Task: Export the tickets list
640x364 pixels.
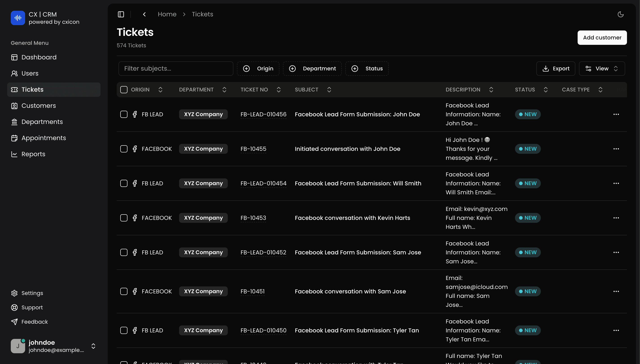Action: (555, 69)
